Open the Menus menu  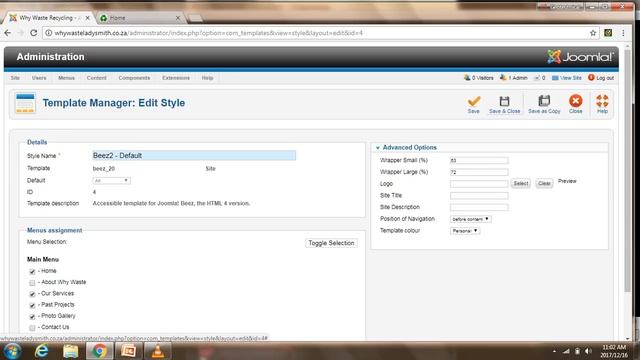coord(66,78)
